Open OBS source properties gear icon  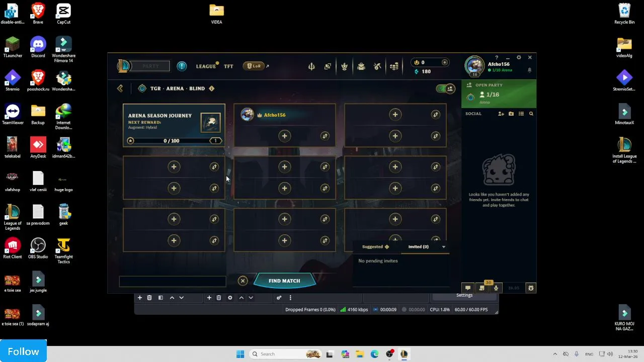click(230, 298)
